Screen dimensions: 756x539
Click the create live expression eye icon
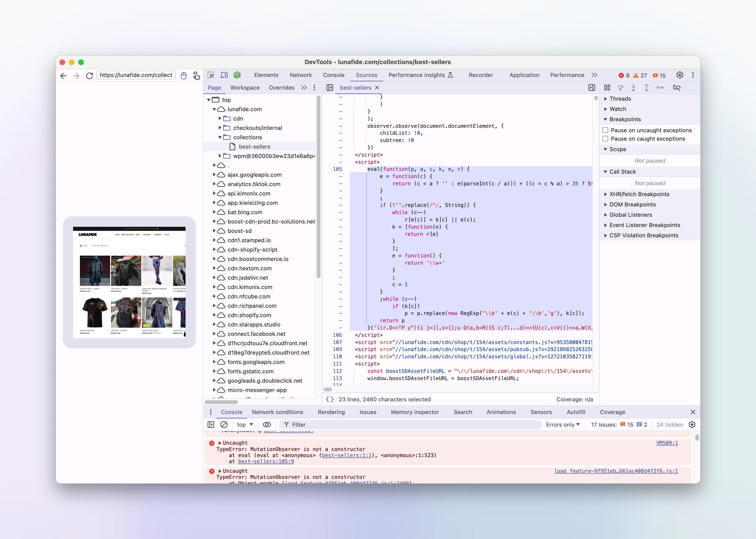point(267,425)
